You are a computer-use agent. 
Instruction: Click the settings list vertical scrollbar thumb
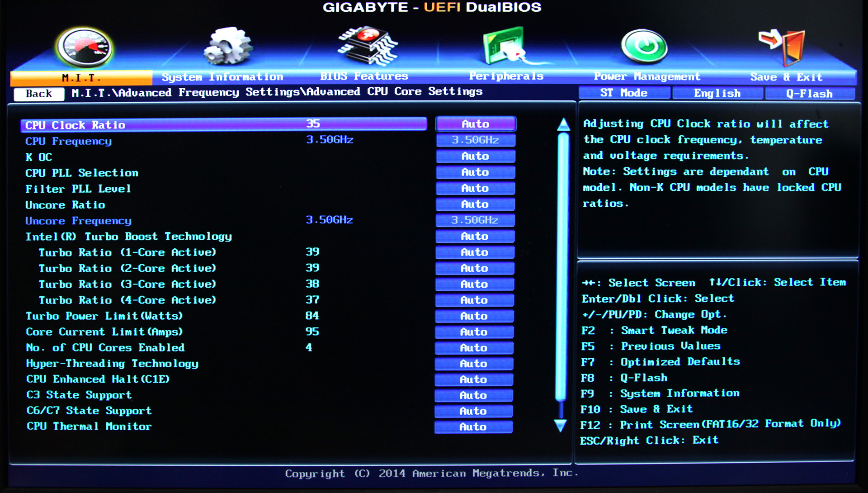coord(562,267)
